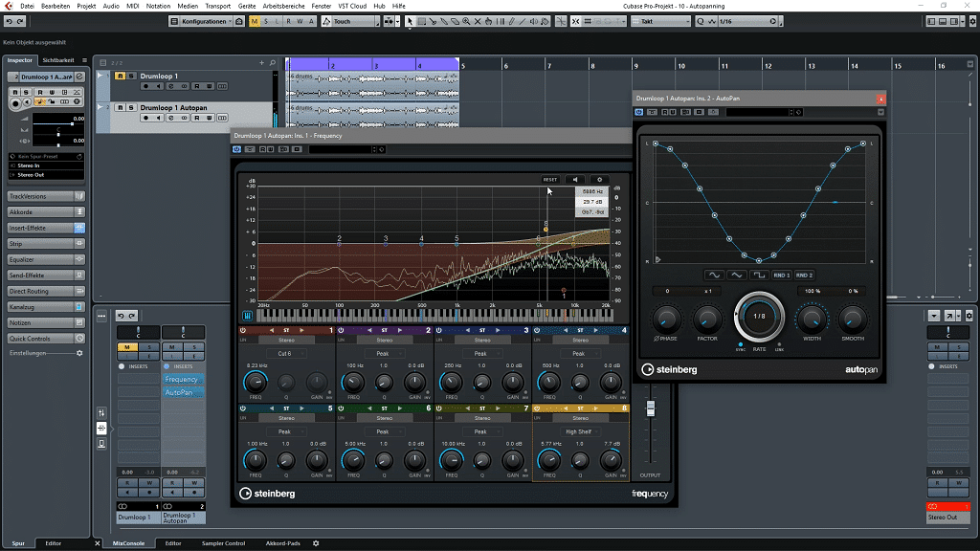Click the Redo arrow in top toolbar
980x551 pixels.
(20, 21)
